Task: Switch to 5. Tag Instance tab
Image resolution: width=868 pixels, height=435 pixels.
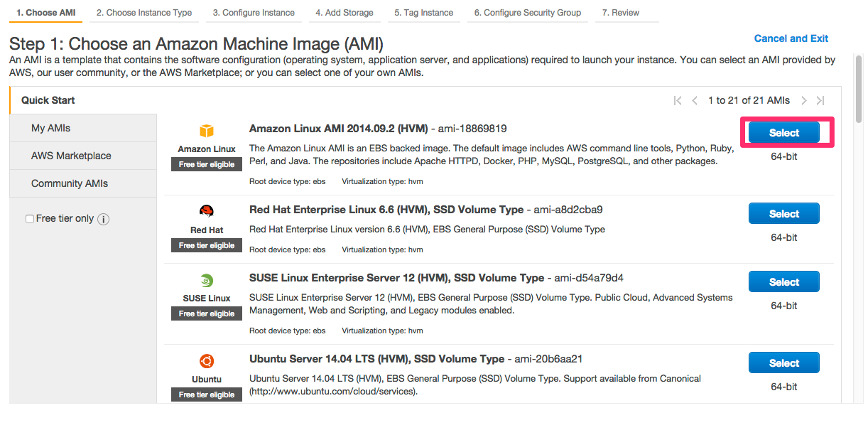Action: (x=423, y=13)
